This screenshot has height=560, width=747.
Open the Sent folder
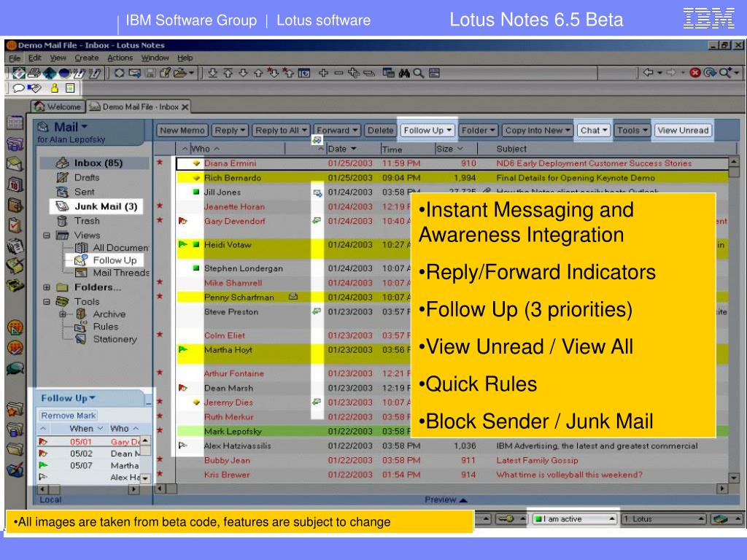pos(85,192)
